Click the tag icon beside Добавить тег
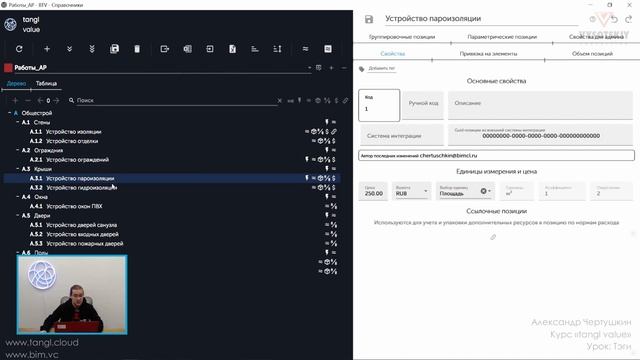The image size is (640, 360). (x=362, y=69)
